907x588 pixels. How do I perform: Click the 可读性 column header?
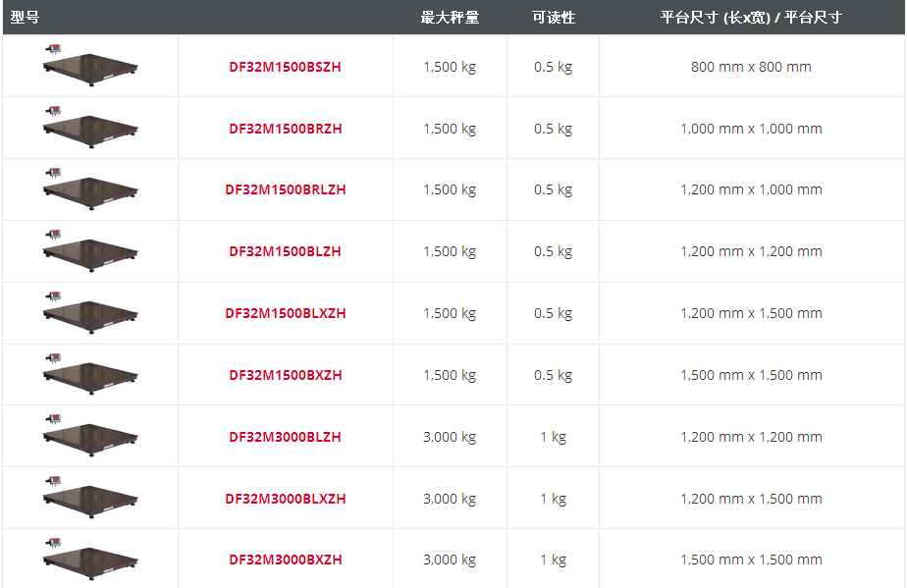553,17
